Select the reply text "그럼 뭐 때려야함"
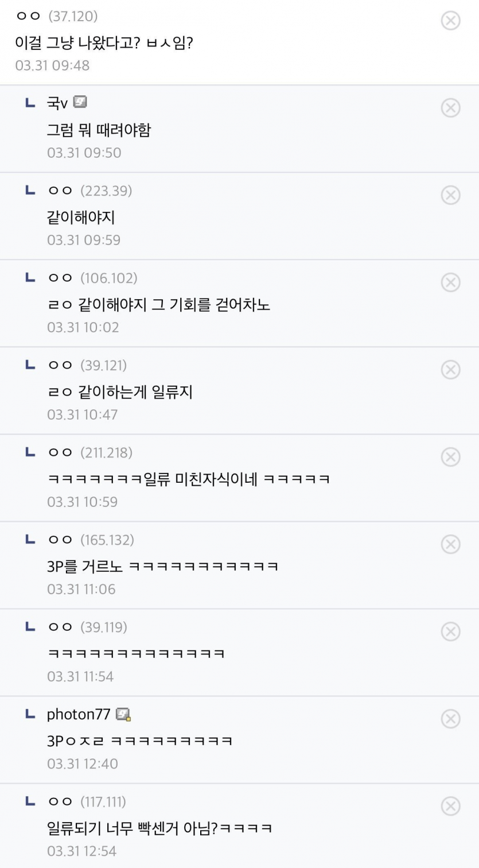 click(x=98, y=130)
